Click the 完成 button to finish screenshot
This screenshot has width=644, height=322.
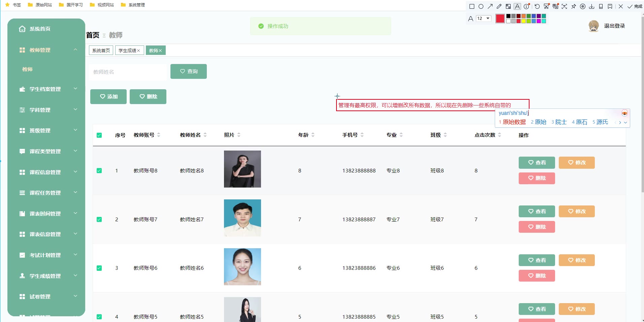pyautogui.click(x=635, y=6)
